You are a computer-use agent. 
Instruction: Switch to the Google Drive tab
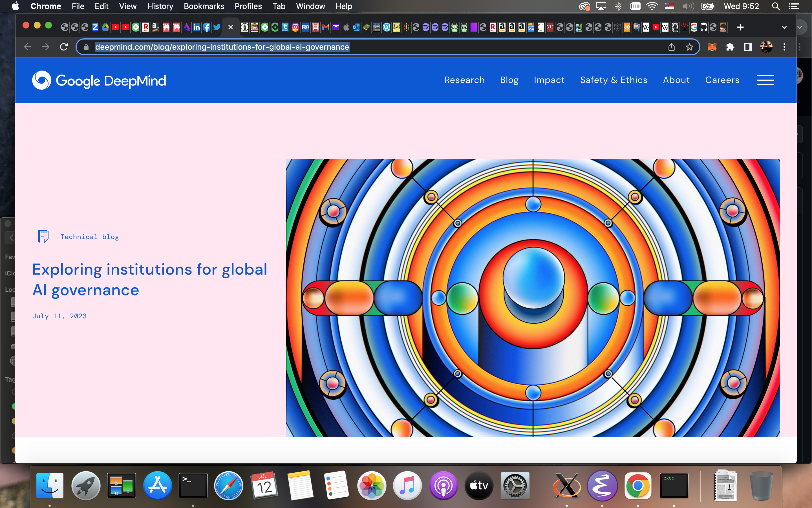point(105,27)
